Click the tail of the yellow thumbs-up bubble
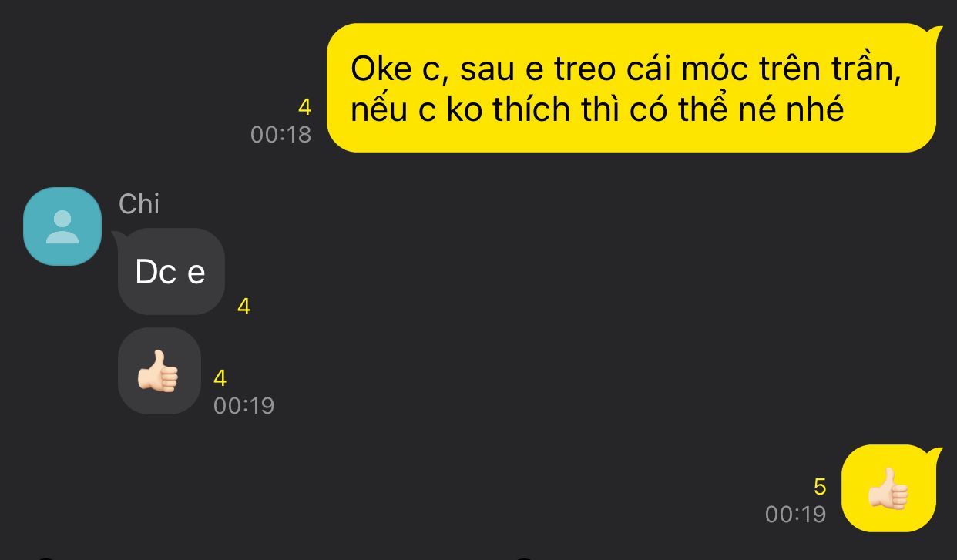This screenshot has height=560, width=957. click(x=933, y=454)
